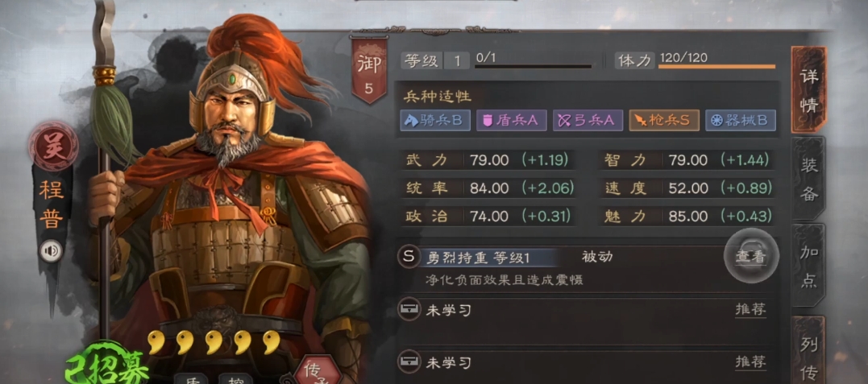Select the 勇烈持重 skill entry
868x384 pixels.
coord(478,258)
